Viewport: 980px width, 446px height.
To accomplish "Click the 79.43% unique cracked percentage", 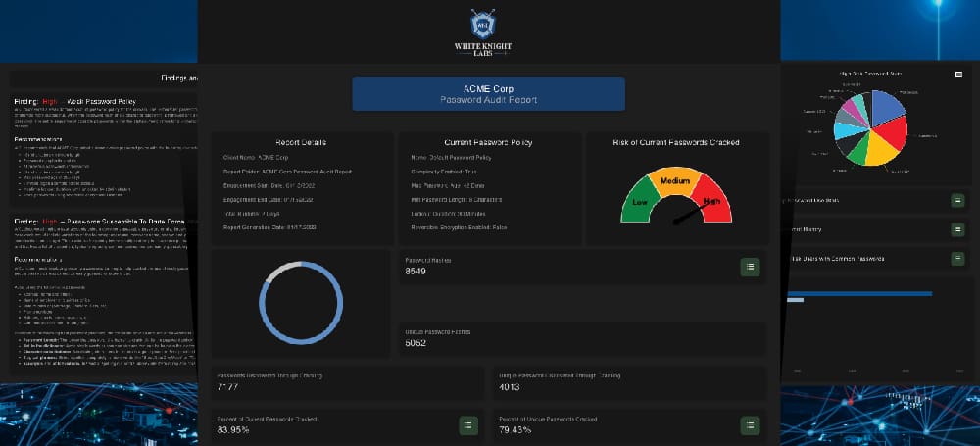I will [x=515, y=429].
